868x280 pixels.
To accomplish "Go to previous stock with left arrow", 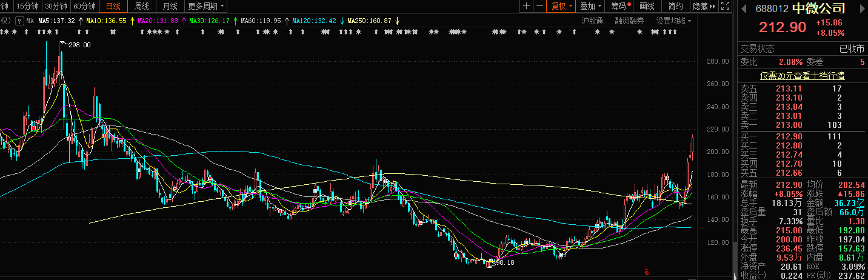I will 744,9.
